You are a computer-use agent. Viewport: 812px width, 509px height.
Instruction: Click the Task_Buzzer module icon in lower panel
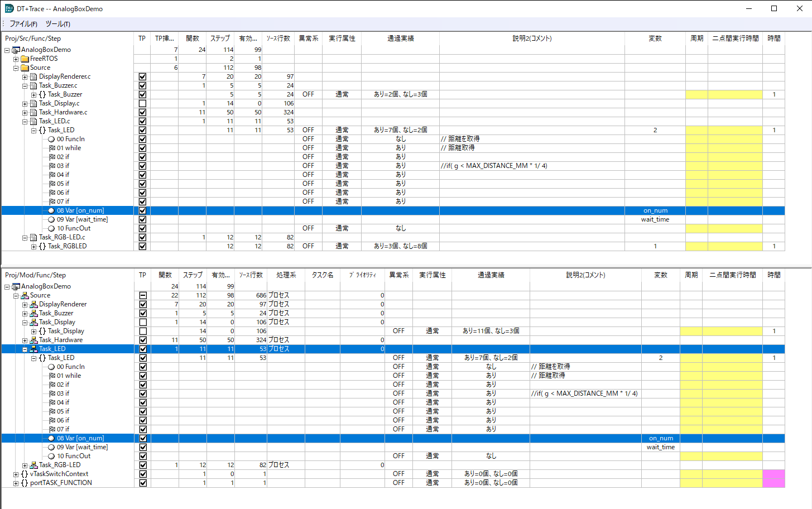33,313
